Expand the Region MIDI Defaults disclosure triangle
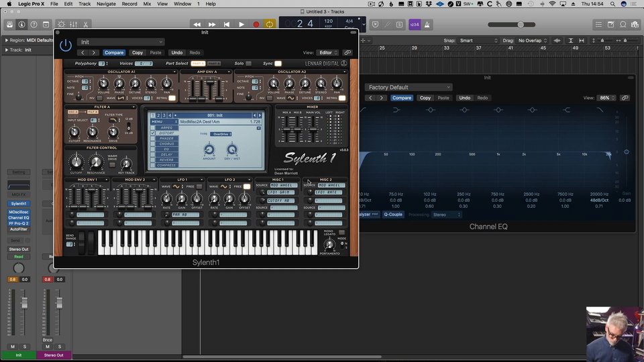 coord(6,40)
